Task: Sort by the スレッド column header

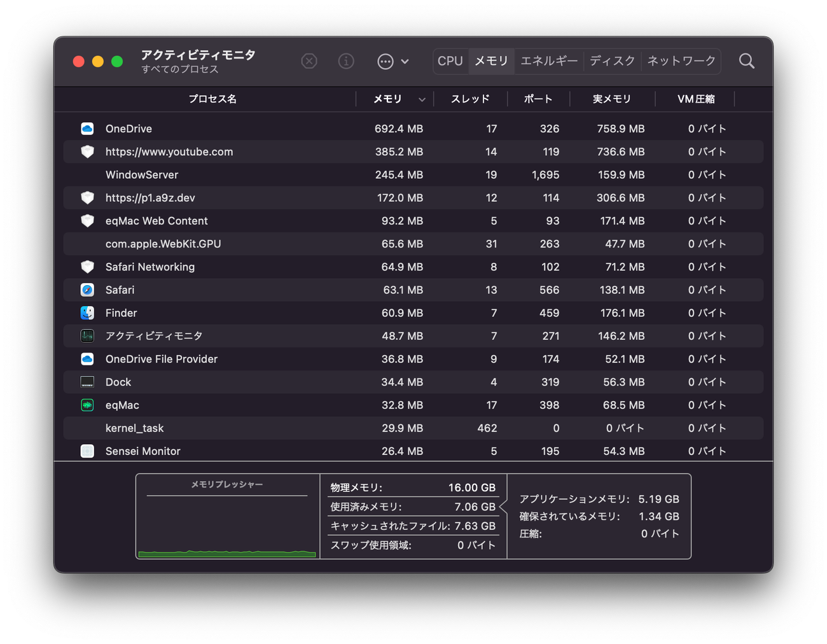Action: coord(470,99)
